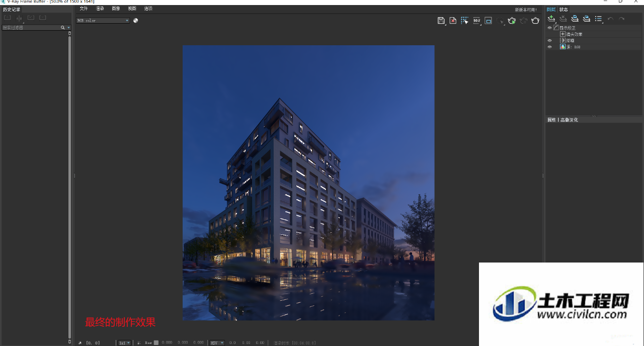This screenshot has height=346, width=644.
Task: Click the greyed cursor icon beside region render
Action: coord(500,21)
